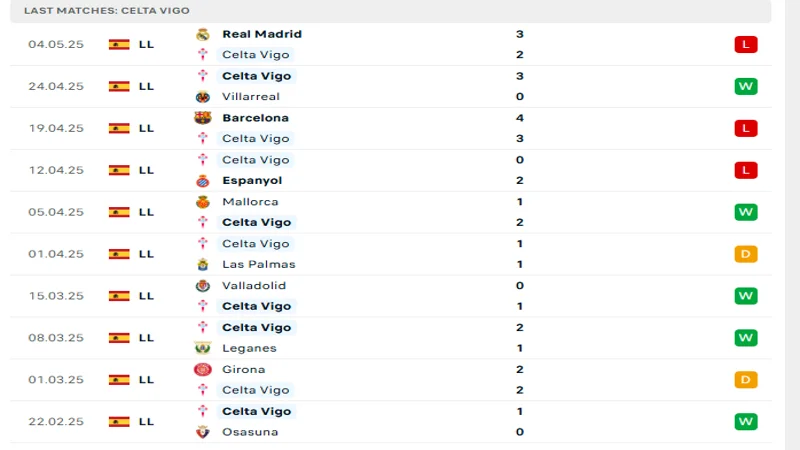
Task: Click the orange D badge for Las Palmas match
Action: tap(745, 254)
